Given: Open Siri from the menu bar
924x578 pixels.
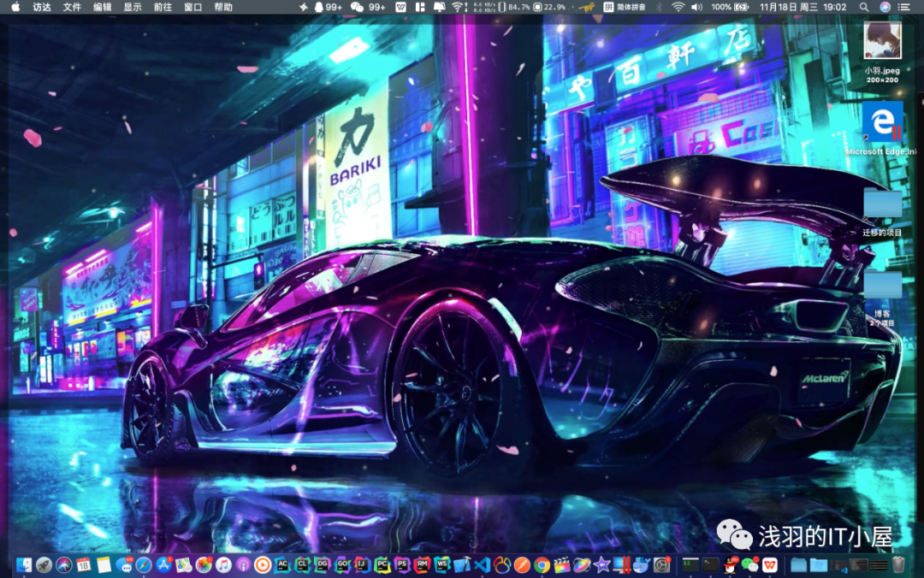Looking at the screenshot, I should [x=885, y=7].
